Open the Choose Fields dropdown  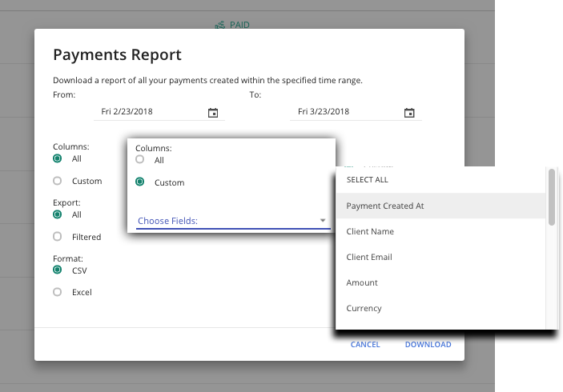(x=233, y=221)
